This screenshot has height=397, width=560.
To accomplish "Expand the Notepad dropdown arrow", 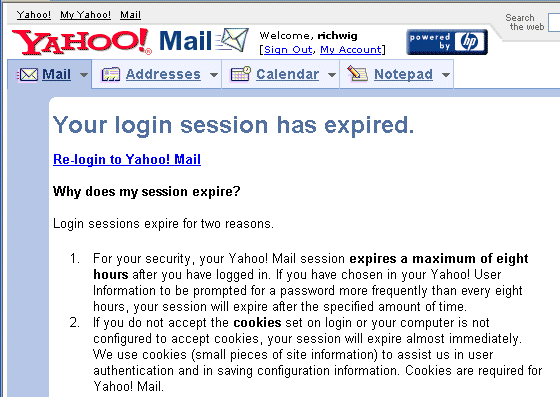I will (446, 75).
